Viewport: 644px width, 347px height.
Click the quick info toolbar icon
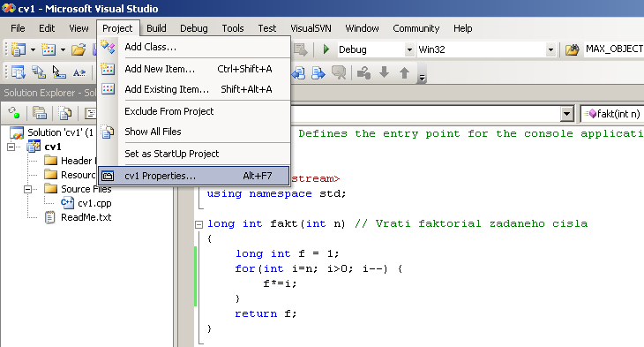coord(59,72)
